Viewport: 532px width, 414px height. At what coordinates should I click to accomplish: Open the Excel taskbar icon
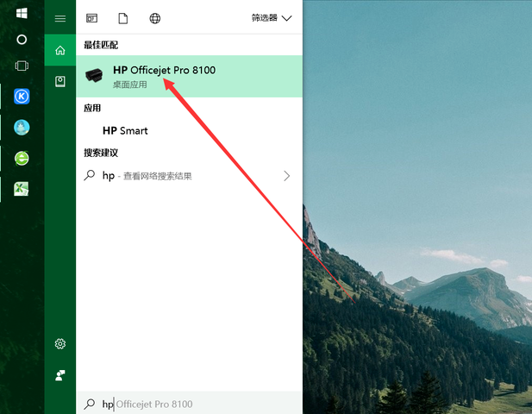tap(22, 189)
